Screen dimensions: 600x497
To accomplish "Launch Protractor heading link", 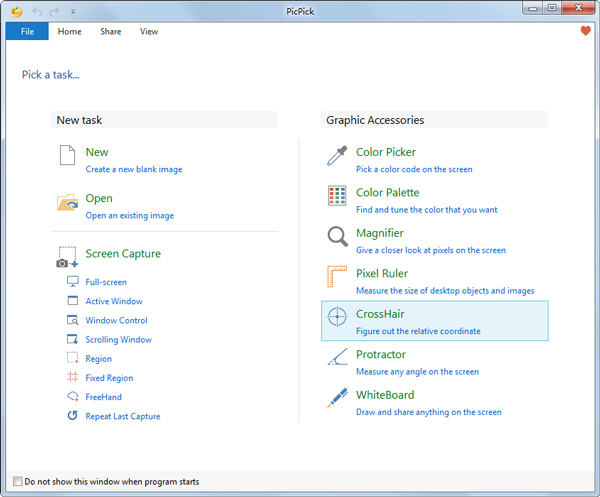I will point(381,354).
